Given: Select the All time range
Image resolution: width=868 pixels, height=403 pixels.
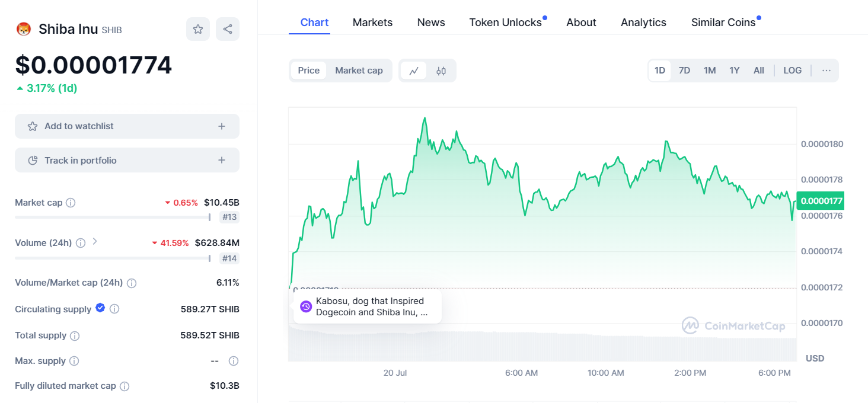Looking at the screenshot, I should point(759,71).
